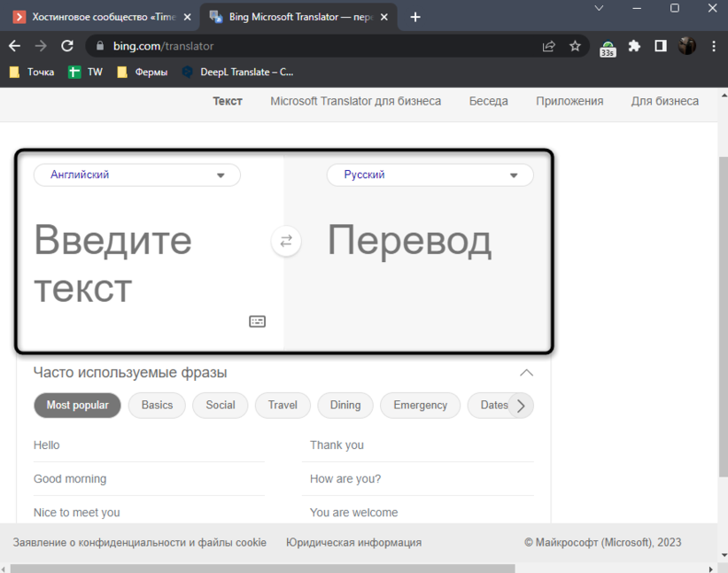
Task: Select Travel phrase category
Action: [x=283, y=405]
